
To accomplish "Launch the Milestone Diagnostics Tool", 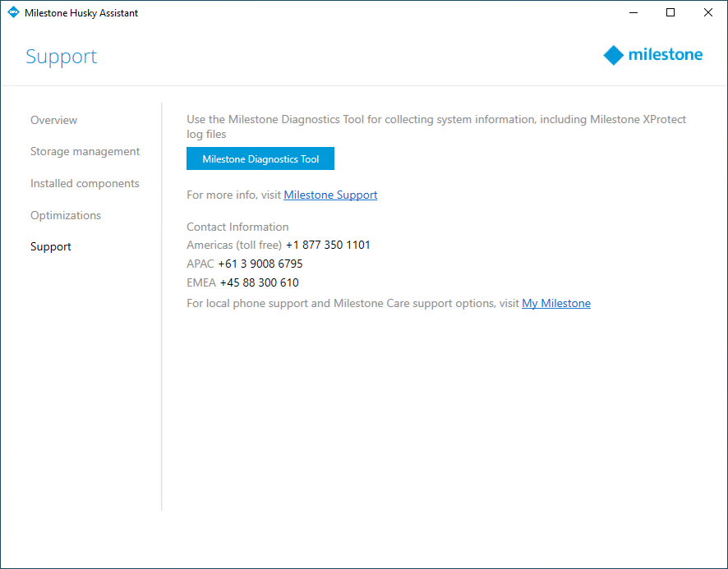I will click(260, 158).
